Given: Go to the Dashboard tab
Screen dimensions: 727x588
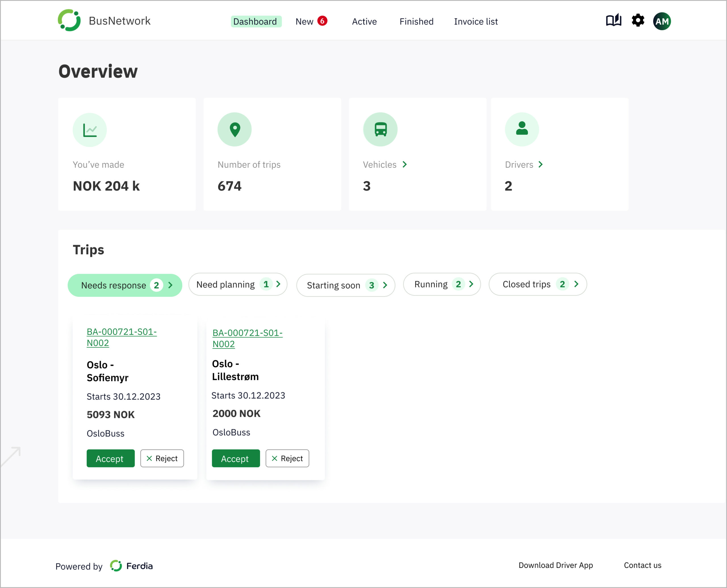Looking at the screenshot, I should coord(256,22).
